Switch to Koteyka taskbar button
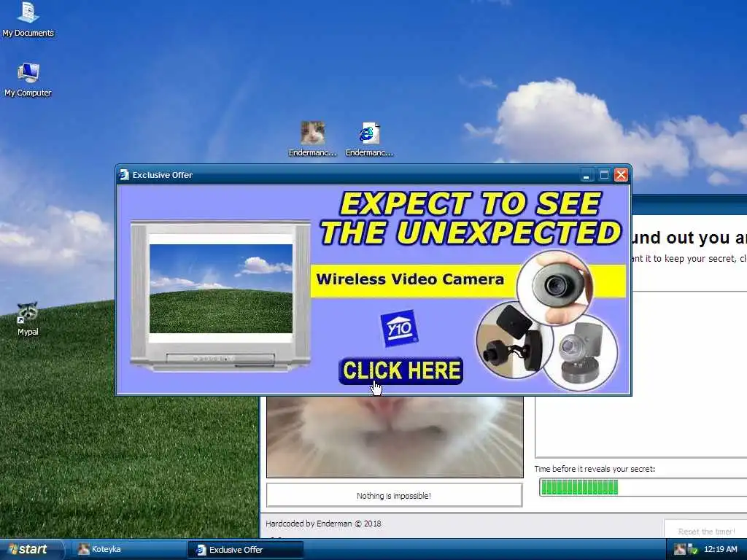The height and width of the screenshot is (560, 747). [128, 550]
